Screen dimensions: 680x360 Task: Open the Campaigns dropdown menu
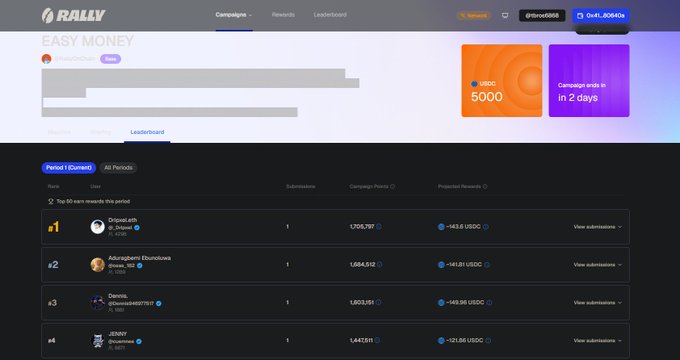(234, 15)
